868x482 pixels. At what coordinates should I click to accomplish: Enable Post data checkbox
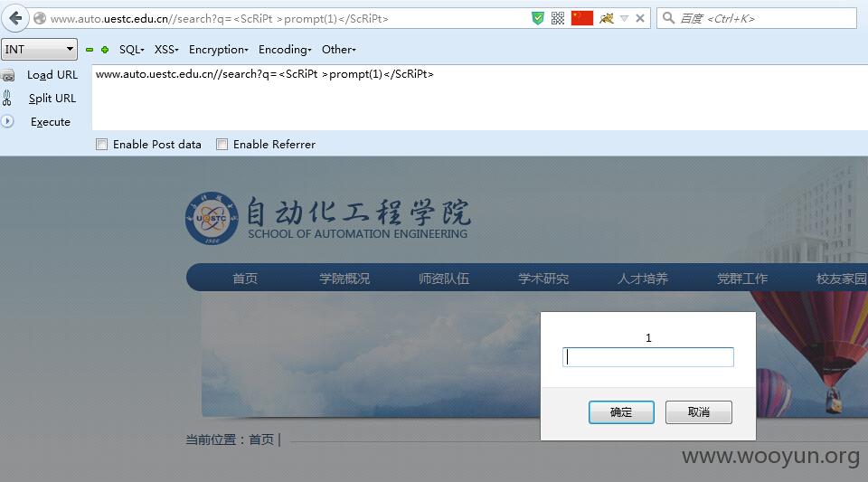pos(101,145)
